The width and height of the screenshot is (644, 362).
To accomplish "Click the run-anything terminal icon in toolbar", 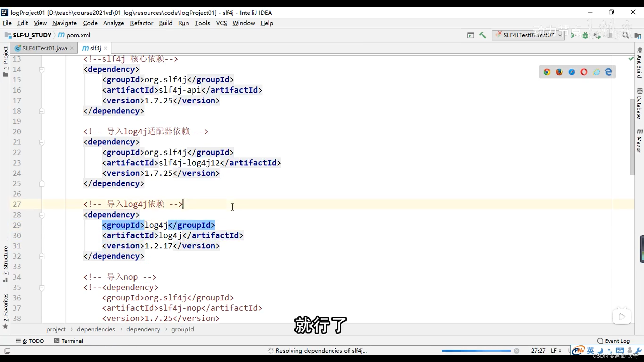I will [471, 35].
